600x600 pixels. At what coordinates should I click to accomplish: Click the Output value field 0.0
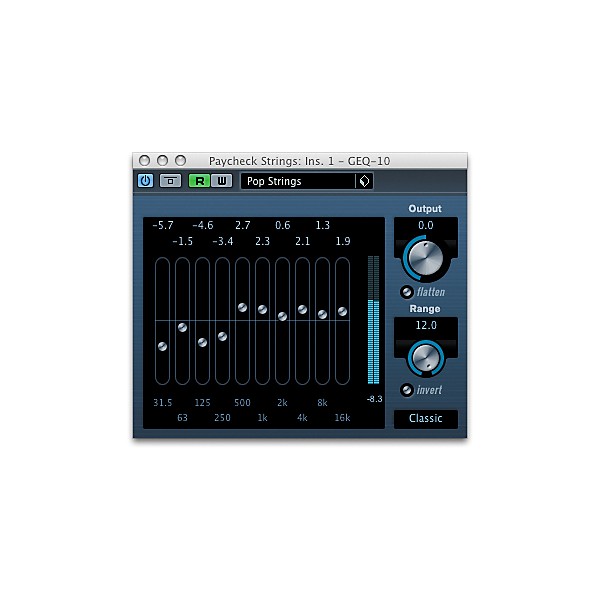tap(426, 225)
